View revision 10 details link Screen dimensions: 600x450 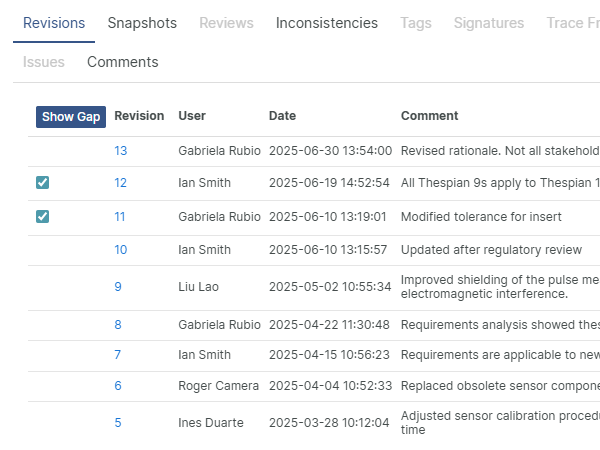pos(120,249)
